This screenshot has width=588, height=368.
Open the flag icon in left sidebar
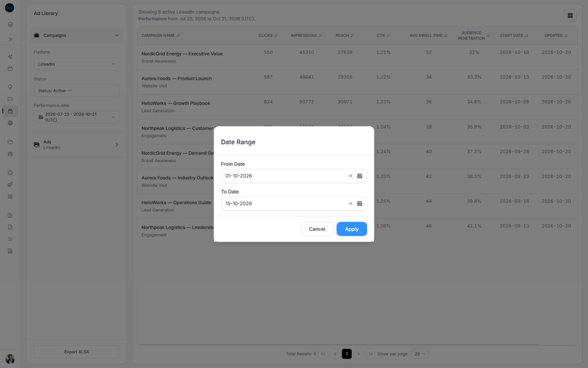point(10,99)
